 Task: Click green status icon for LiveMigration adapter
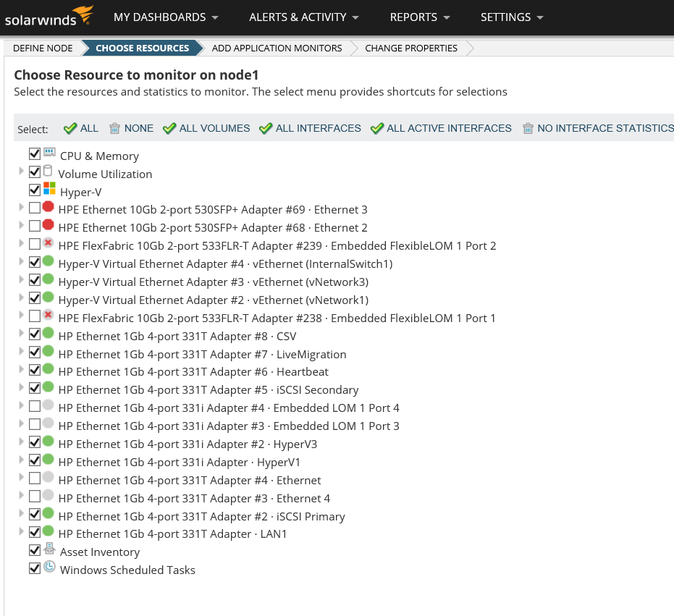pyautogui.click(x=48, y=351)
